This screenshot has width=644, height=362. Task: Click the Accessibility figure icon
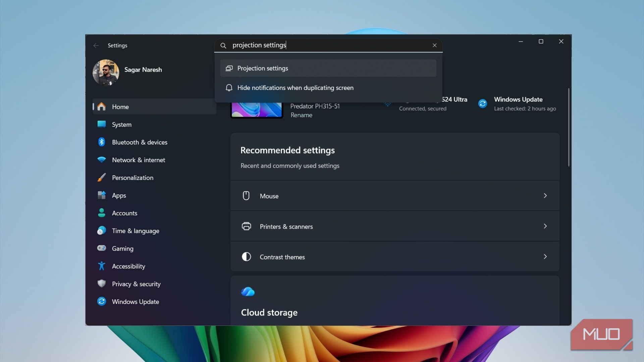point(102,266)
